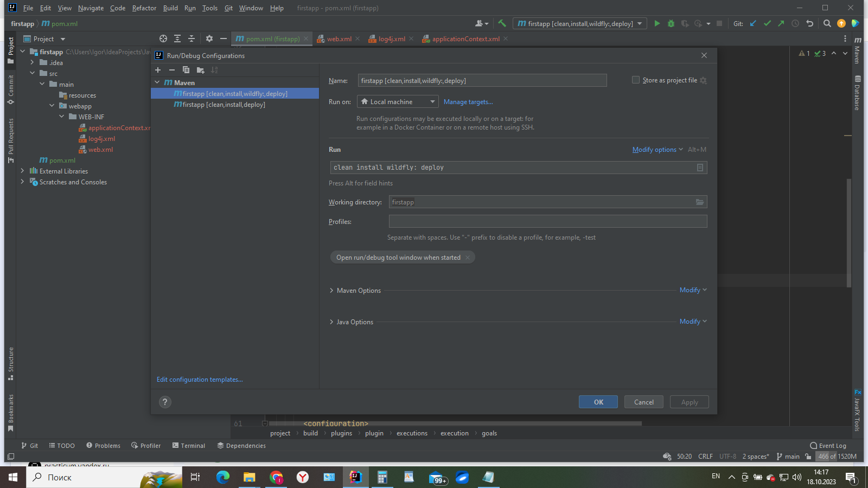Click the Run command line field

tap(518, 168)
